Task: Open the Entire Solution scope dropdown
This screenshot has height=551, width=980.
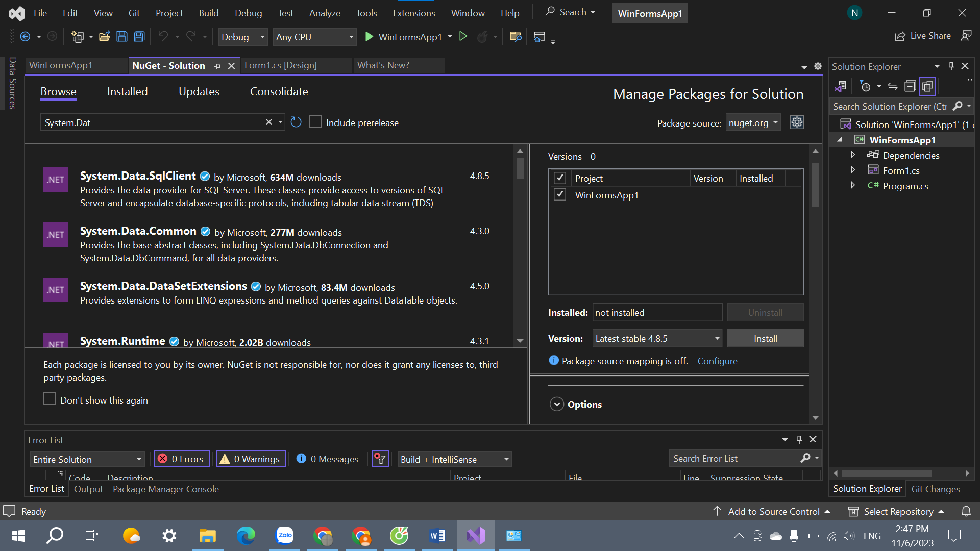Action: [x=87, y=459]
